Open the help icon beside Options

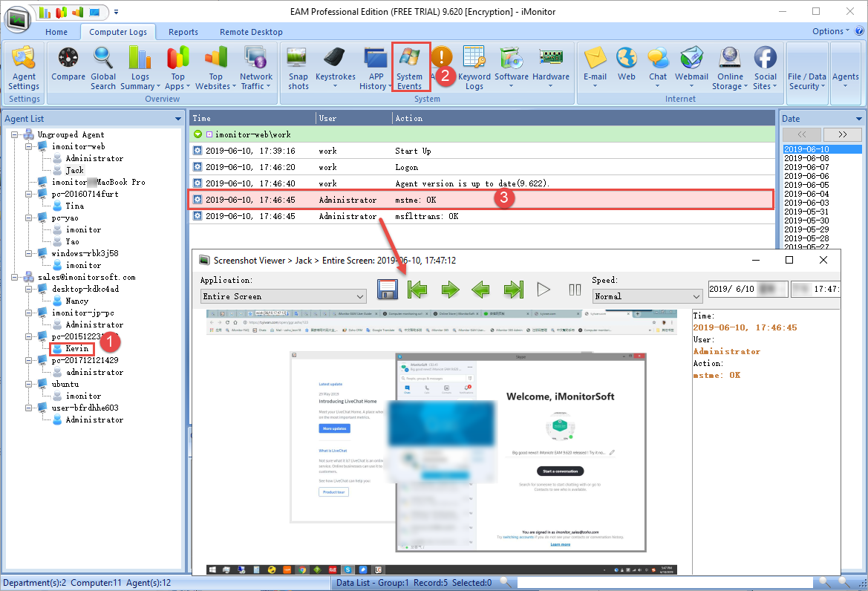coord(859,31)
